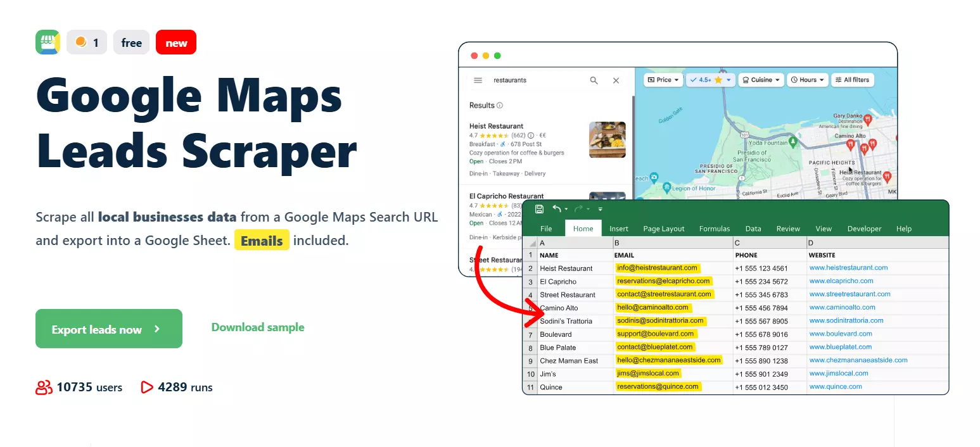Click the Undo arrow in Excel toolbar
This screenshot has width=980, height=447.
pyautogui.click(x=557, y=209)
